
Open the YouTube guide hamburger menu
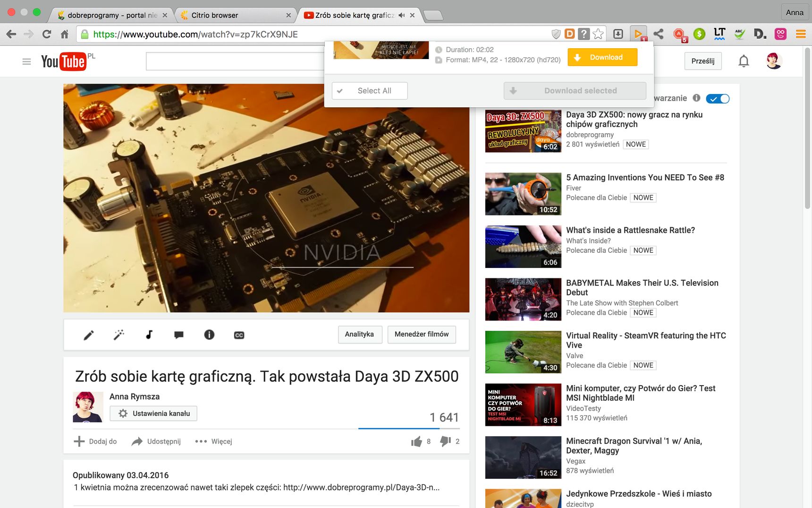(x=26, y=61)
